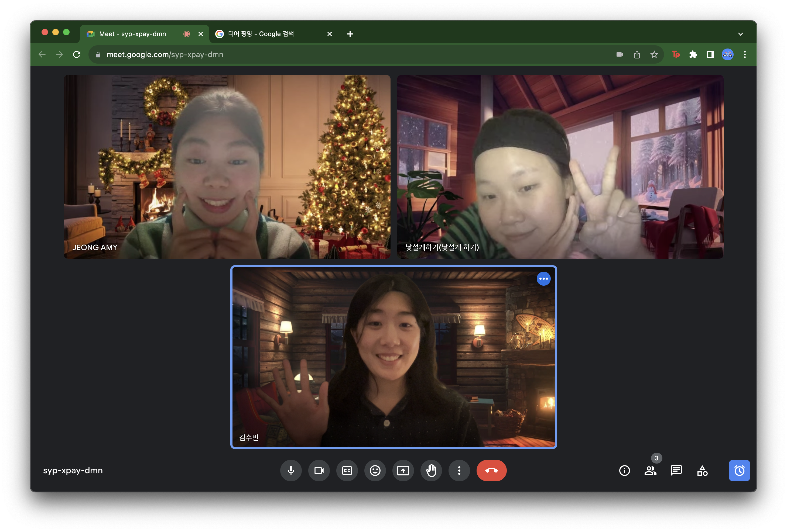Raise hand using the hand icon
Screen dimensions: 787x532
pos(431,470)
